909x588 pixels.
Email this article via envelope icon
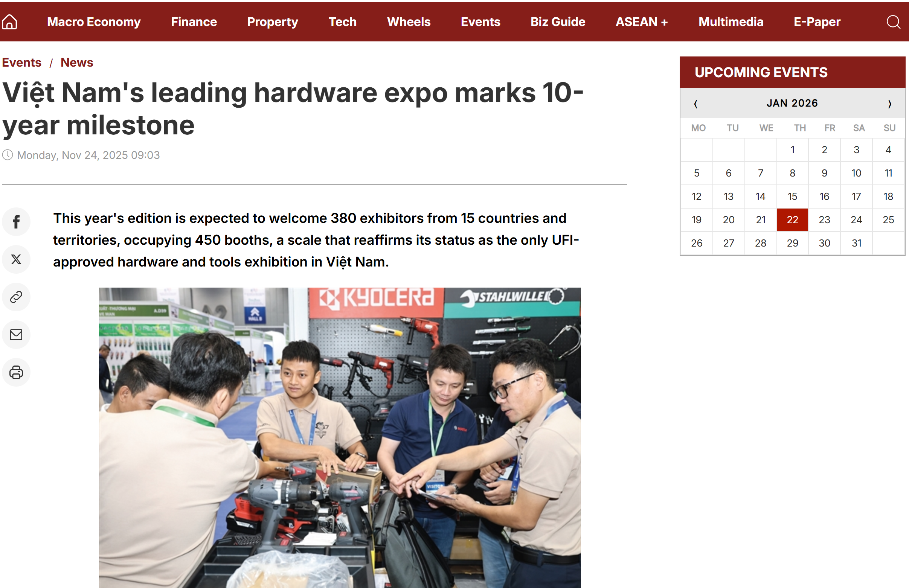(x=16, y=335)
